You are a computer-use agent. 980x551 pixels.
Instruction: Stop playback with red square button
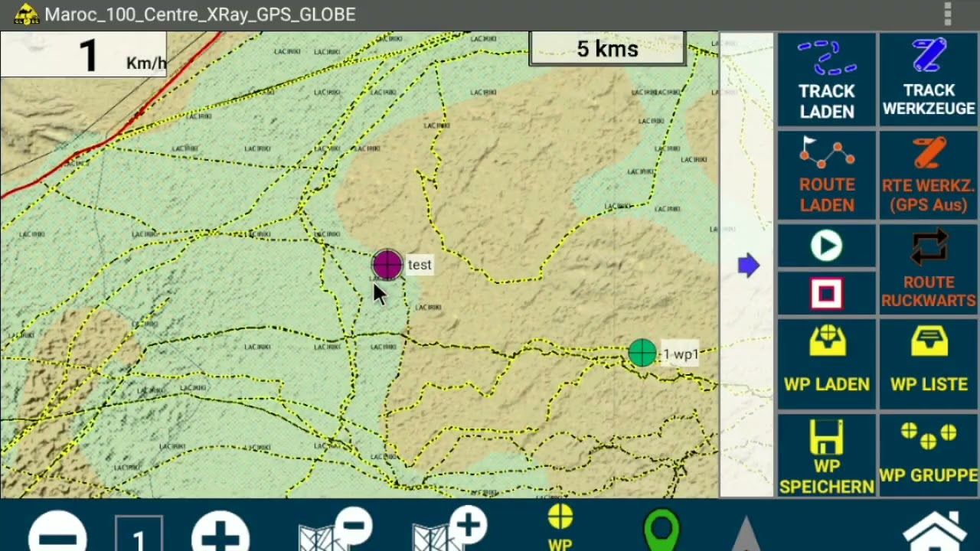tap(826, 294)
